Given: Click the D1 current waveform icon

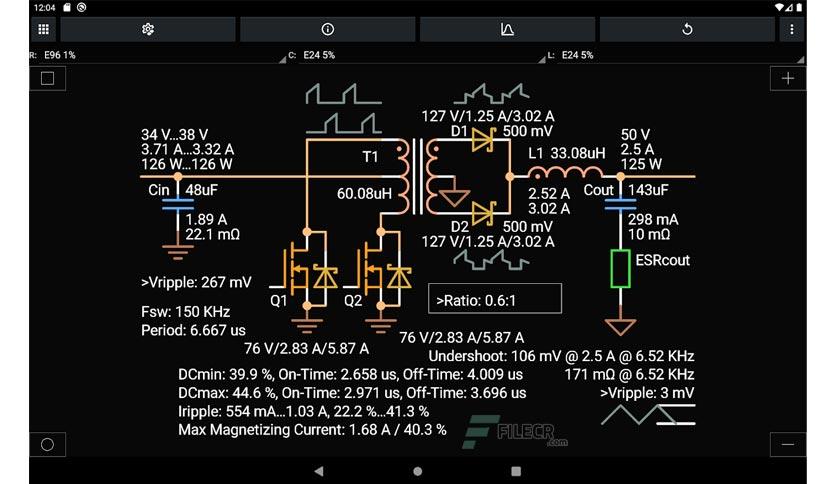Looking at the screenshot, I should tap(491, 93).
